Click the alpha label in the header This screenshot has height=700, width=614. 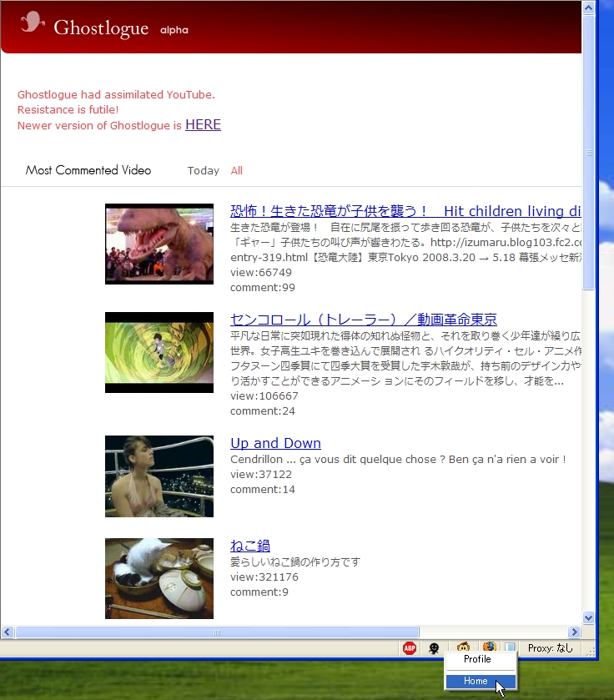coord(174,30)
